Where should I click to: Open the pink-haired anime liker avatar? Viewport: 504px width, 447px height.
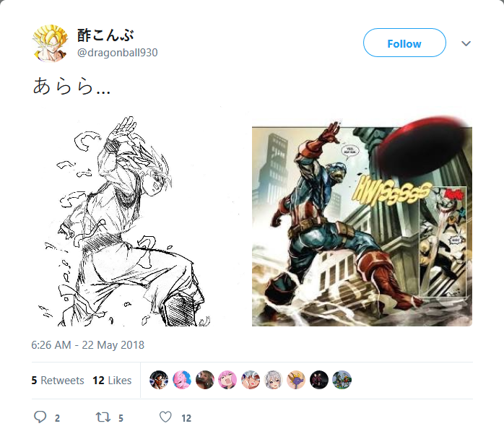pyautogui.click(x=227, y=380)
